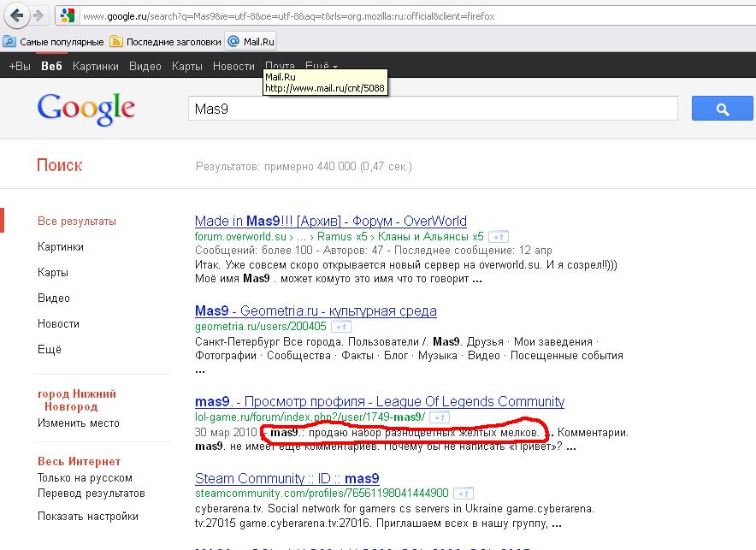The width and height of the screenshot is (756, 550).
Task: Open the +Вы item in Google bar
Action: click(20, 66)
